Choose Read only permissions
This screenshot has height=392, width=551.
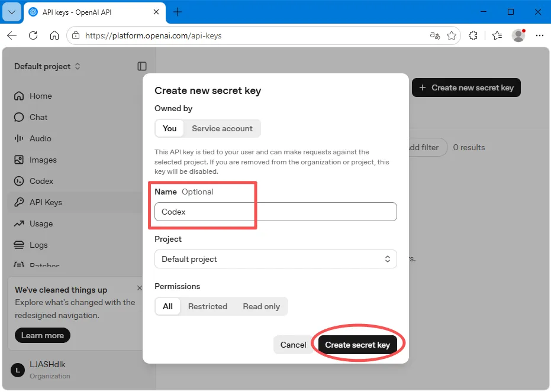tap(262, 306)
